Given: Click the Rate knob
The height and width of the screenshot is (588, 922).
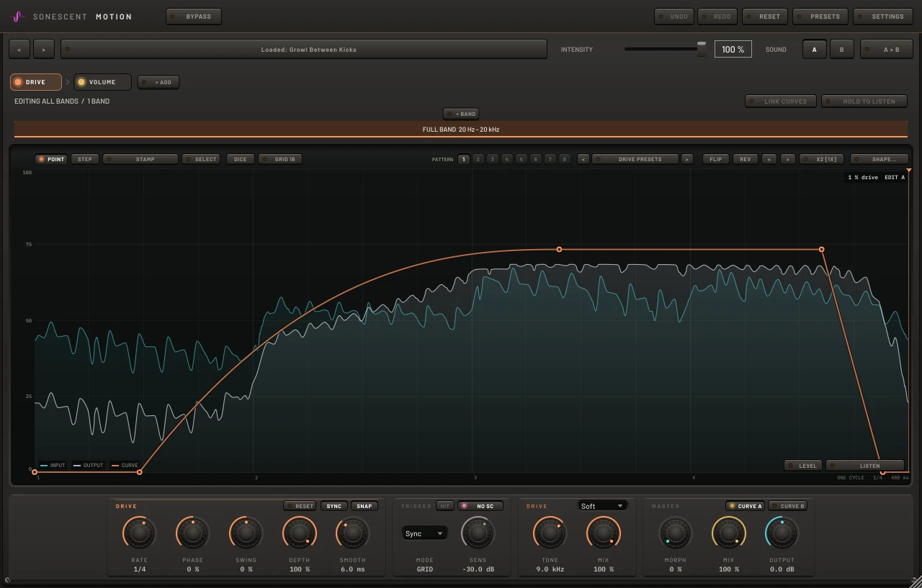Looking at the screenshot, I should point(139,533).
